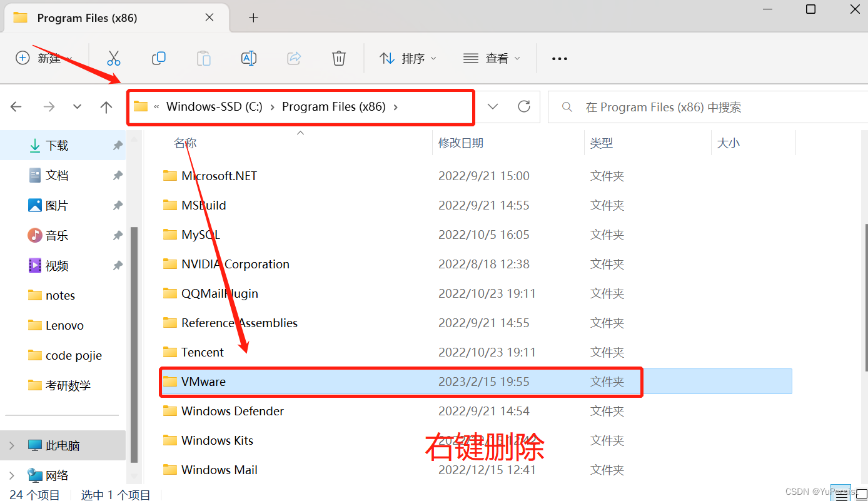
Task: Click chevron after Windows-SSD (C:) breadcrumb
Action: tap(273, 107)
